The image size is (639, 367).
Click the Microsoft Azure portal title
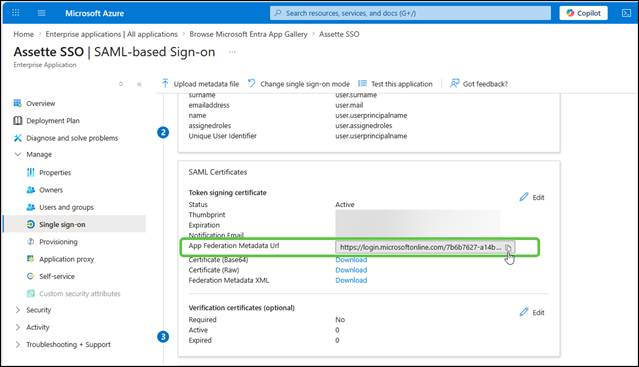pyautogui.click(x=95, y=13)
